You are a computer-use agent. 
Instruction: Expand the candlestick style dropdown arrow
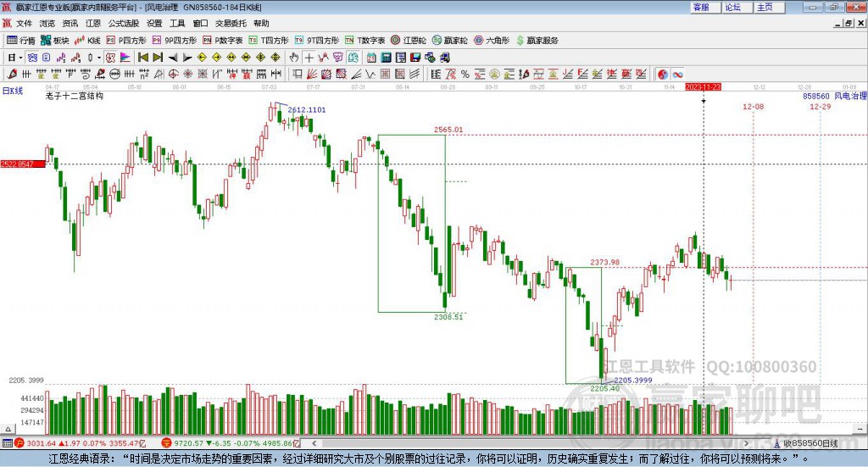[99, 58]
